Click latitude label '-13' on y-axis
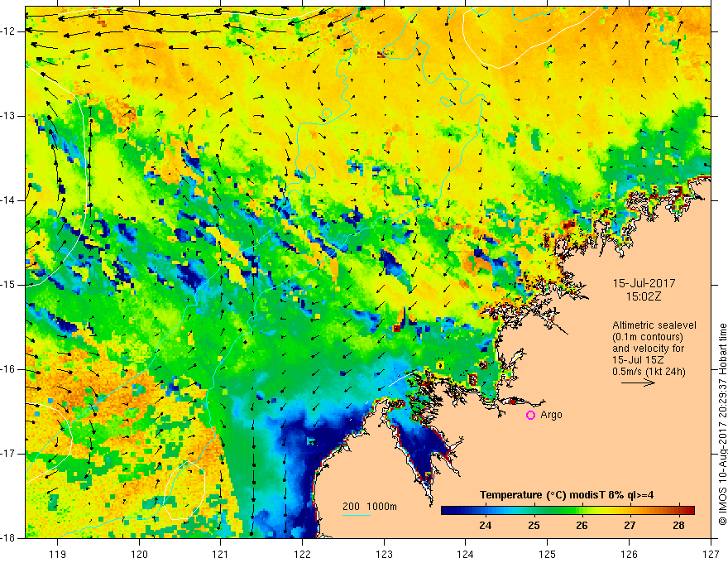The width and height of the screenshot is (728, 563). (x=8, y=116)
